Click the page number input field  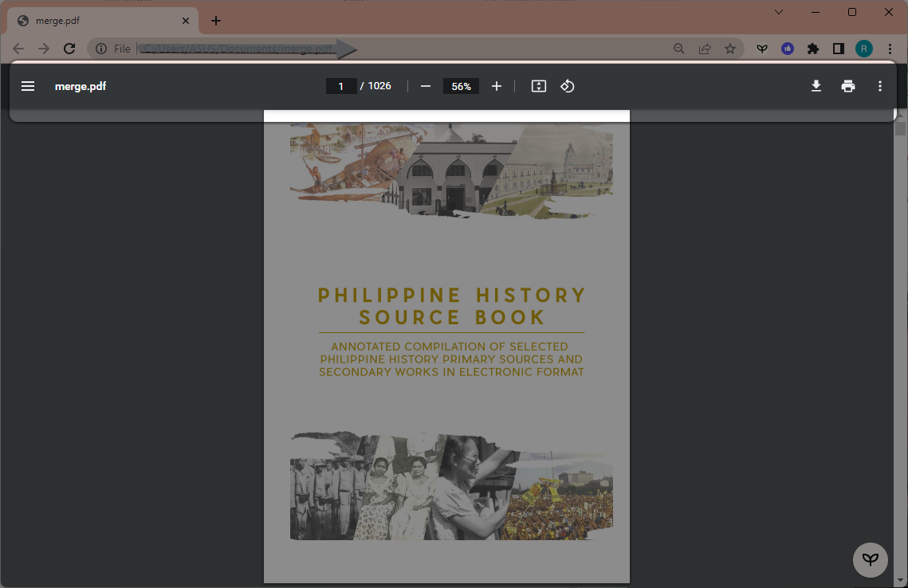click(x=341, y=86)
